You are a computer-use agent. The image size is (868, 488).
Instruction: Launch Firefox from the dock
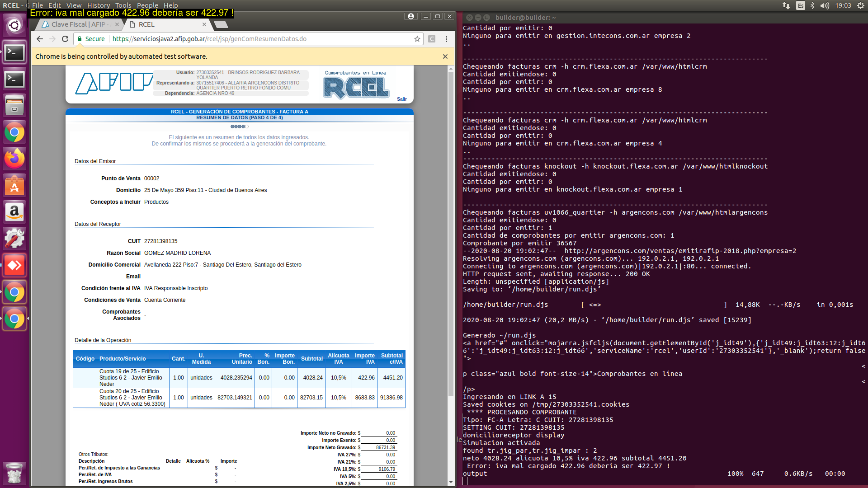[x=14, y=159]
